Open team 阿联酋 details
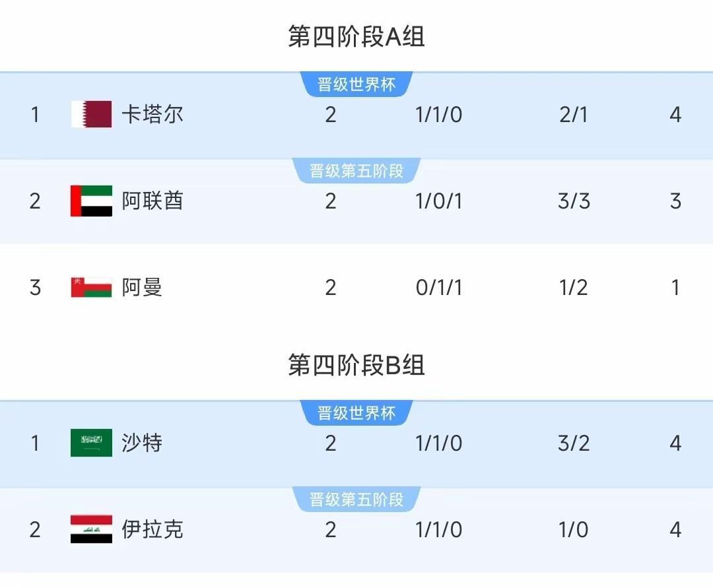 click(153, 201)
